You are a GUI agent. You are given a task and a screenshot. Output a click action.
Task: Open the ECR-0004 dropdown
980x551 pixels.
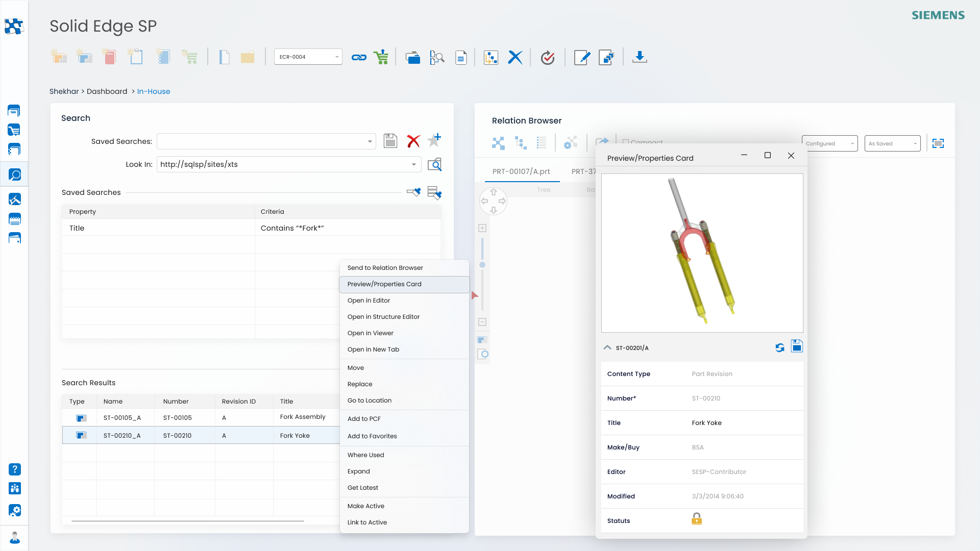308,57
